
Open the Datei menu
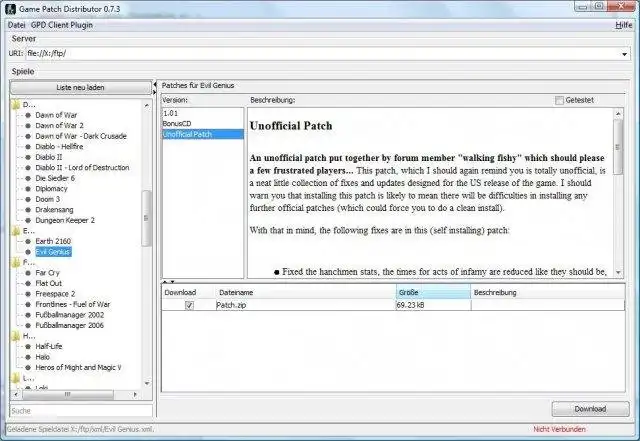click(16, 25)
